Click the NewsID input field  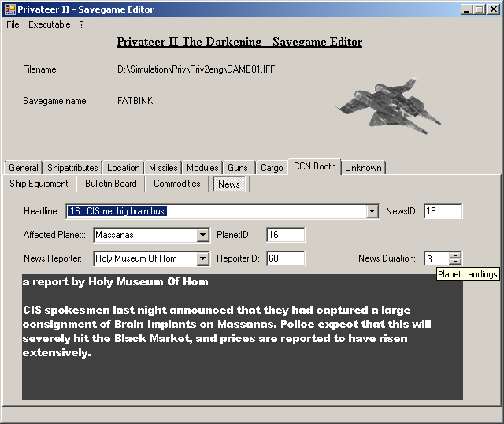443,211
